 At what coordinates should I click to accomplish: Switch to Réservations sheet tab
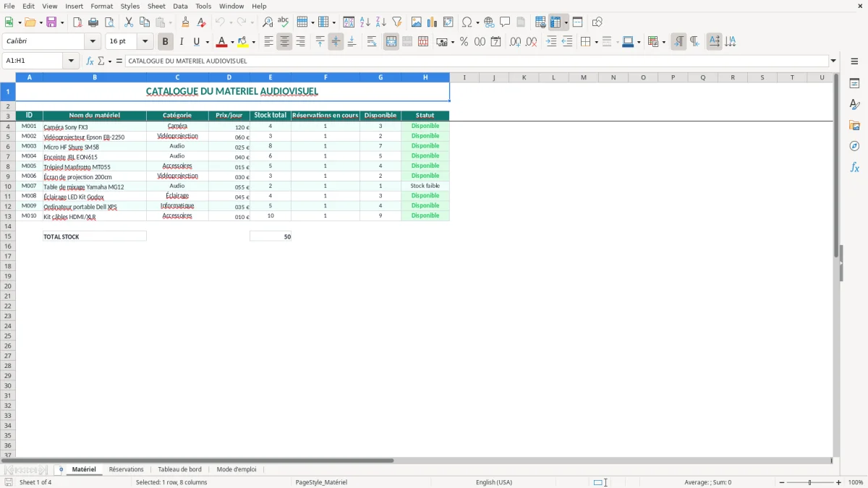click(127, 470)
